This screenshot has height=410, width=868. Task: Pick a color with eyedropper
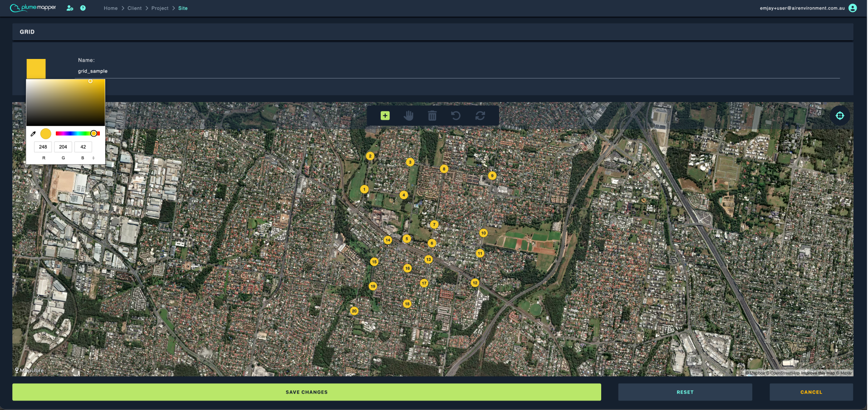click(x=33, y=133)
